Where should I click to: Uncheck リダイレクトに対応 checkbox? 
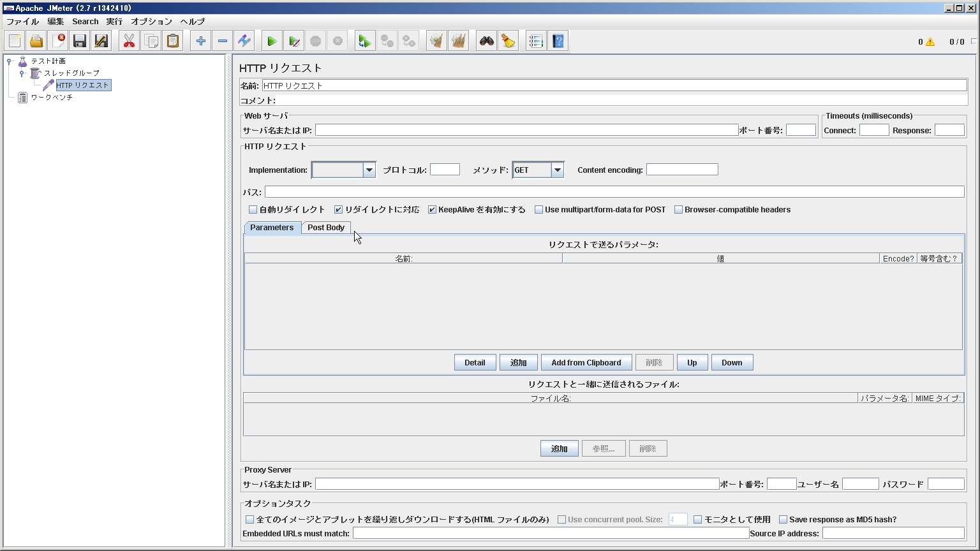(x=339, y=210)
